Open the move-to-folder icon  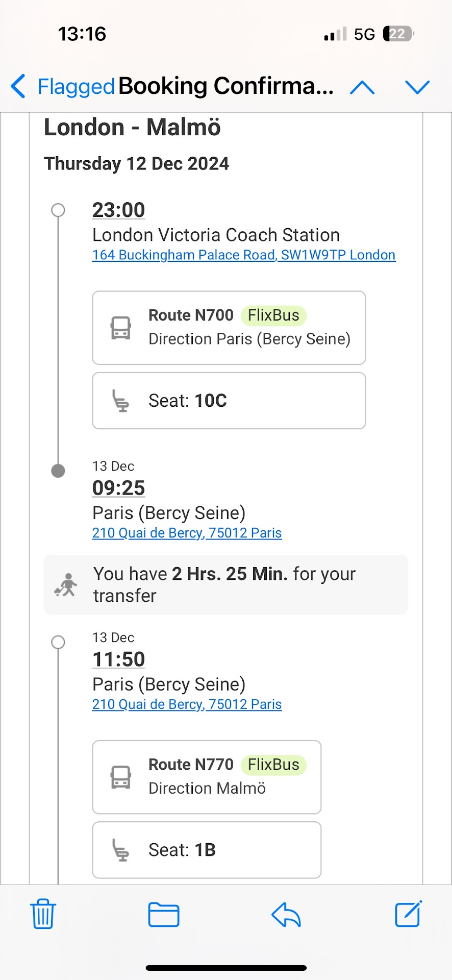pyautogui.click(x=164, y=914)
